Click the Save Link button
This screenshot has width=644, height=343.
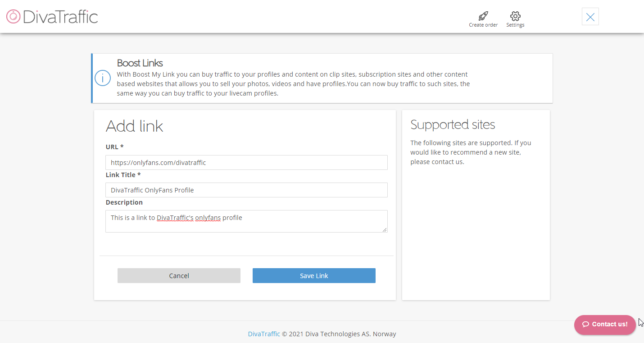tap(314, 276)
